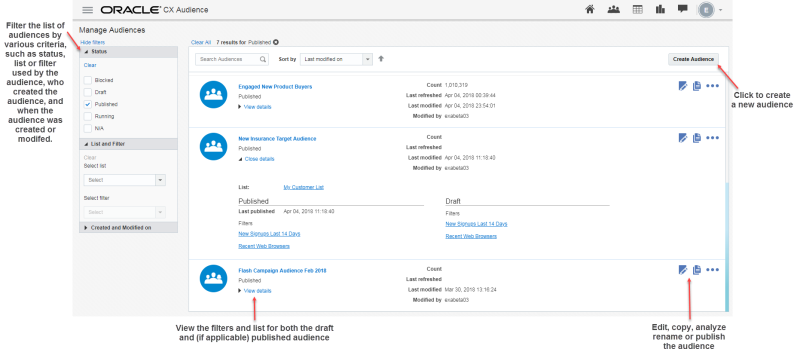Edit Flash Campaign Audience Feb 2018
This screenshot has height=361, width=800.
pyautogui.click(x=683, y=270)
